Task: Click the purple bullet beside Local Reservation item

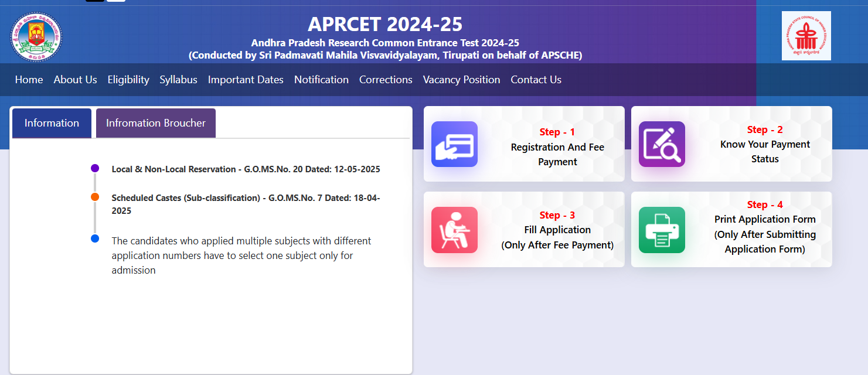Action: [94, 168]
